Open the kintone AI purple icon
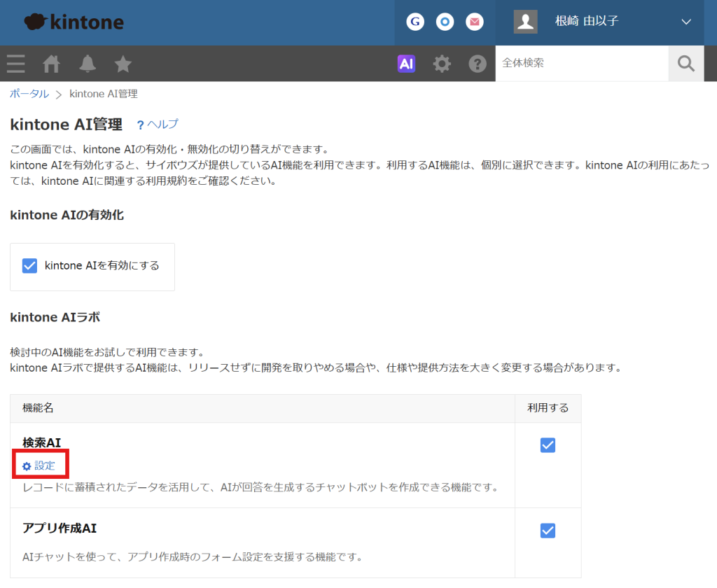This screenshot has height=588, width=717. coord(406,64)
